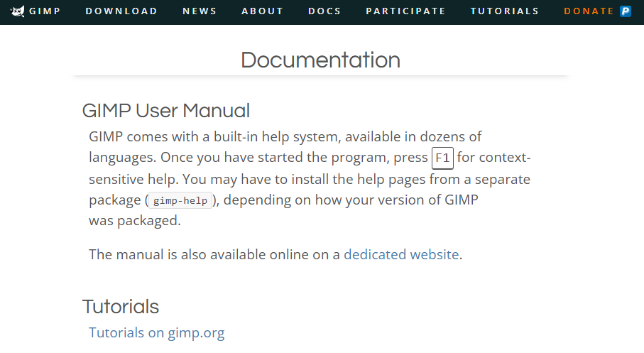
Task: Open Tutorials from the top navigation
Action: (505, 11)
